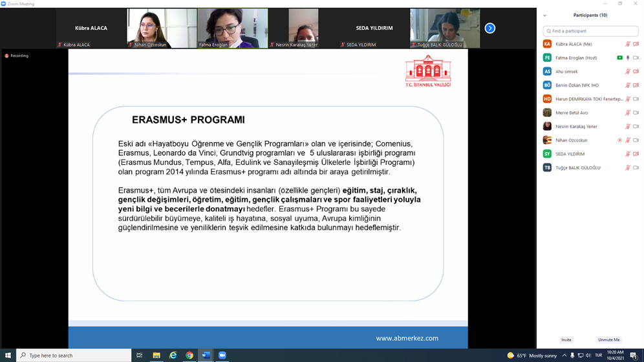Click the Unmute Me button

coord(608,339)
